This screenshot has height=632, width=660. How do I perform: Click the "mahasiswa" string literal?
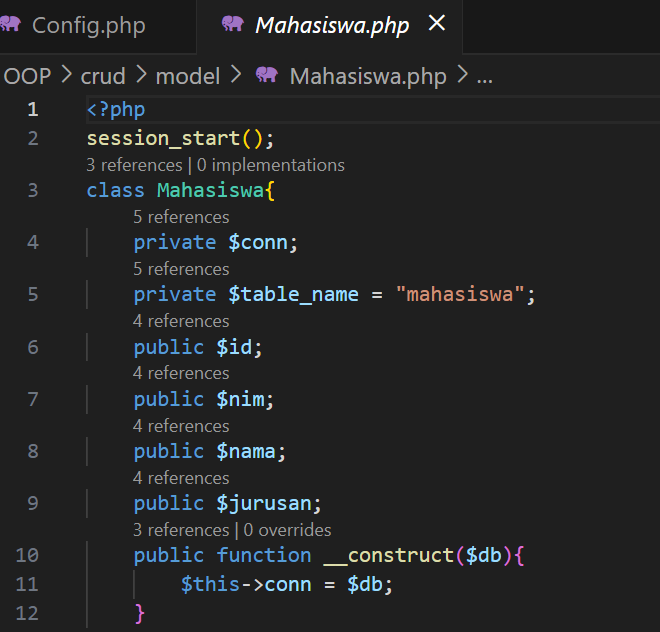click(461, 295)
